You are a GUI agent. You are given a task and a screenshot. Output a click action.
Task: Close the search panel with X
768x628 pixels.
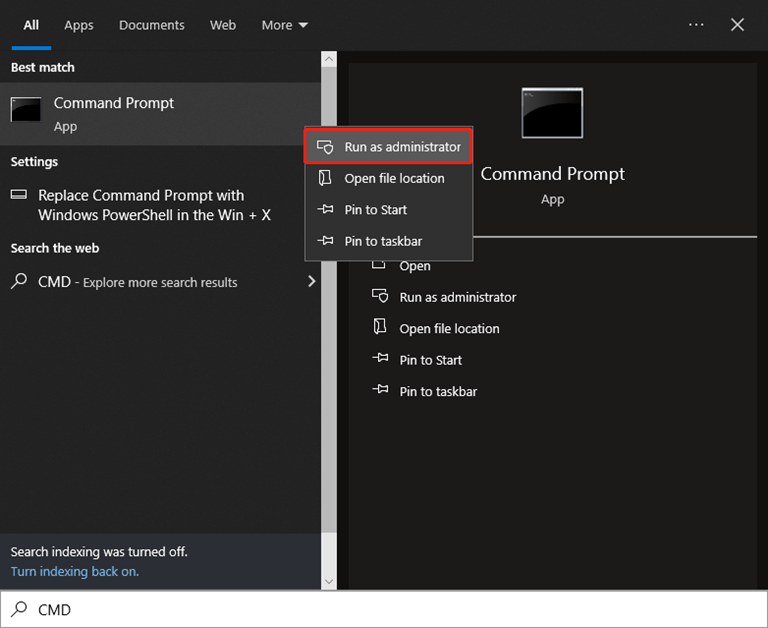(x=737, y=24)
